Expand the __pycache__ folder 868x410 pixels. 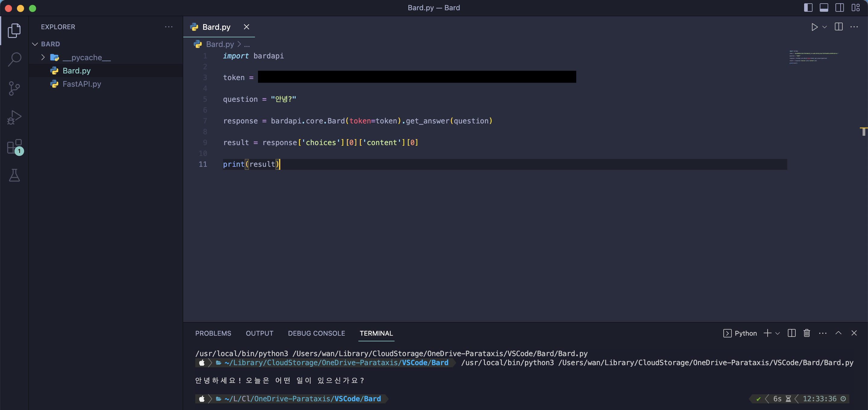[43, 57]
